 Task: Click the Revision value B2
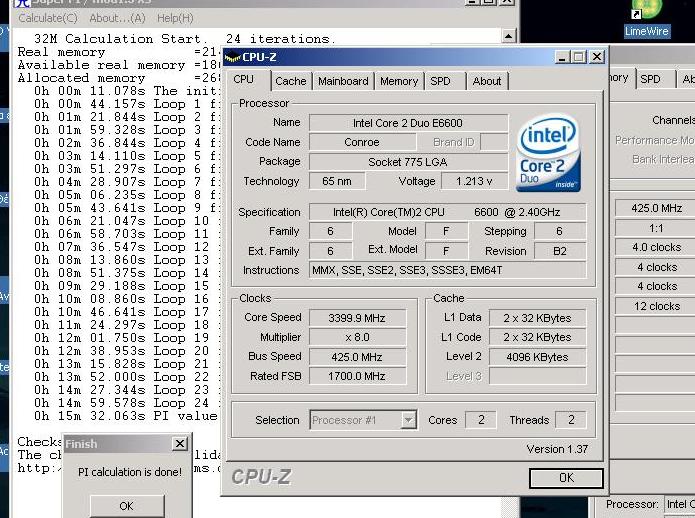(x=560, y=251)
